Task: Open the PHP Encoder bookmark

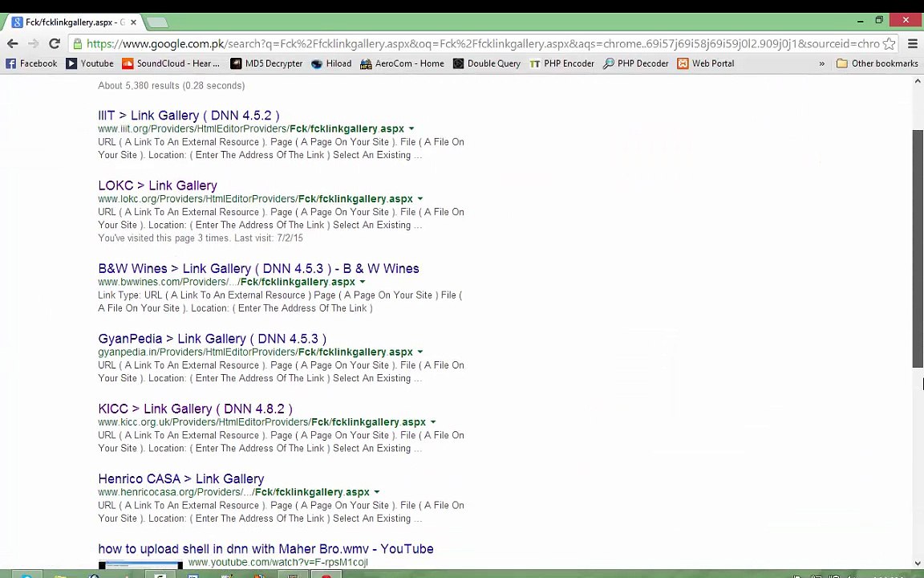Action: [x=561, y=63]
